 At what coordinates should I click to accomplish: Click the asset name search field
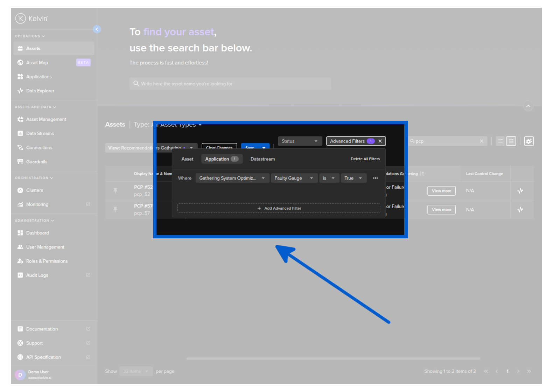tap(230, 84)
